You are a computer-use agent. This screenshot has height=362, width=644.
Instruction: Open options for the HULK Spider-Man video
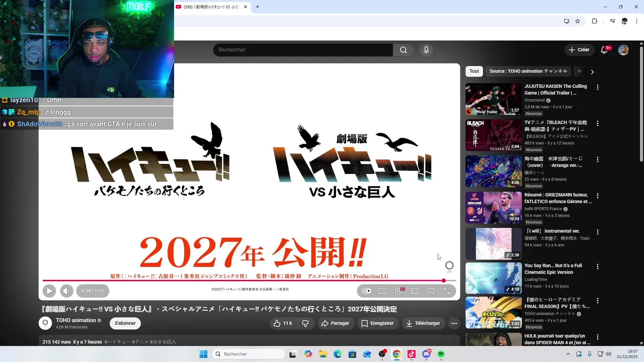point(598,337)
